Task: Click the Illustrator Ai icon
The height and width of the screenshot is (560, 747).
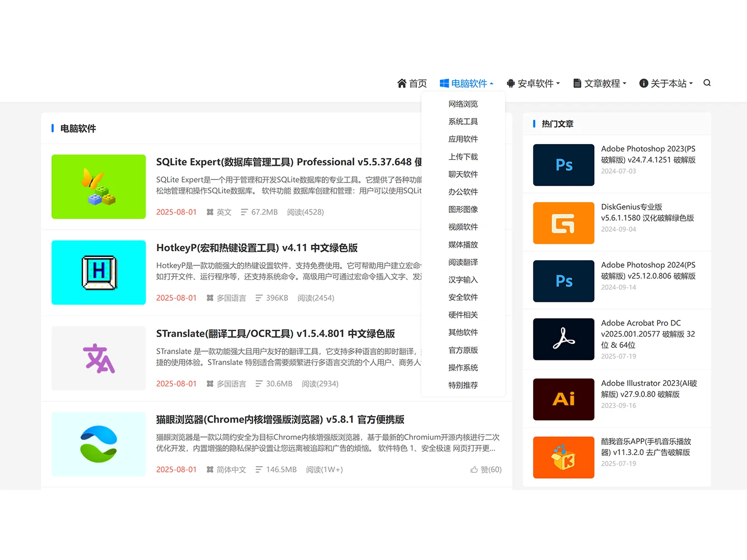Action: pos(563,399)
